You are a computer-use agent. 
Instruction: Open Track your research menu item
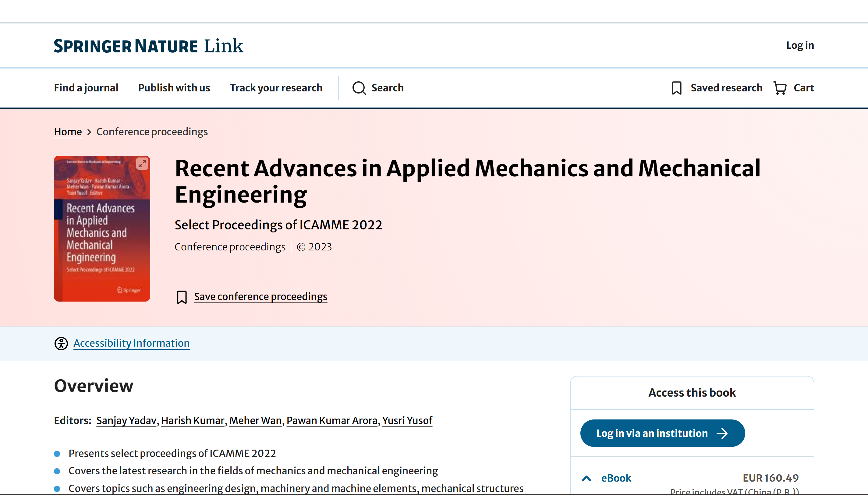tap(276, 88)
